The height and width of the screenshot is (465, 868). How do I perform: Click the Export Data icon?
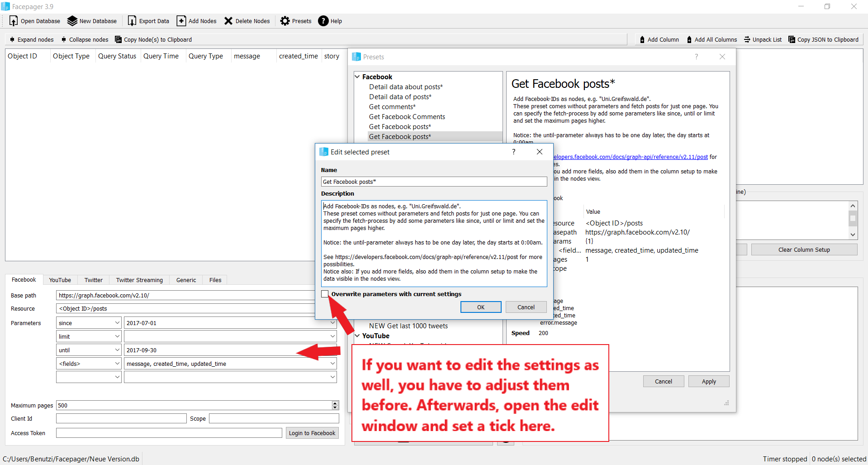[132, 21]
